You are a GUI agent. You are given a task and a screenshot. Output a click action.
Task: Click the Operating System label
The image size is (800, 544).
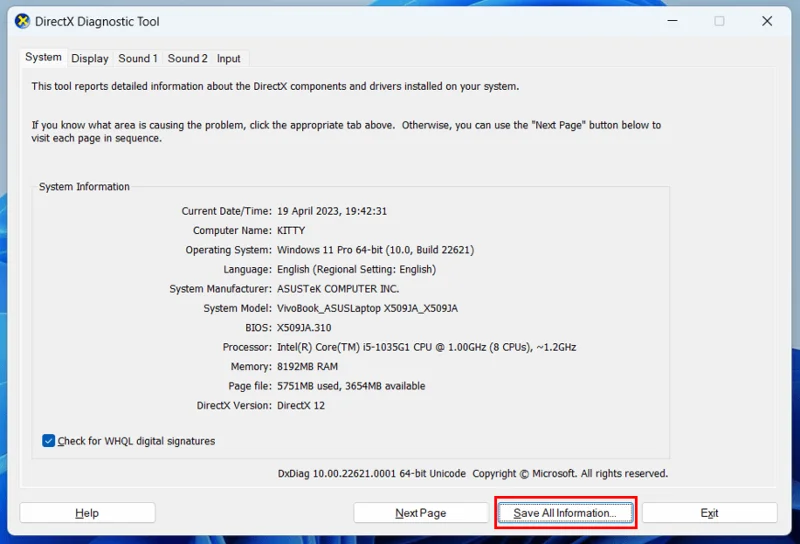[229, 250]
